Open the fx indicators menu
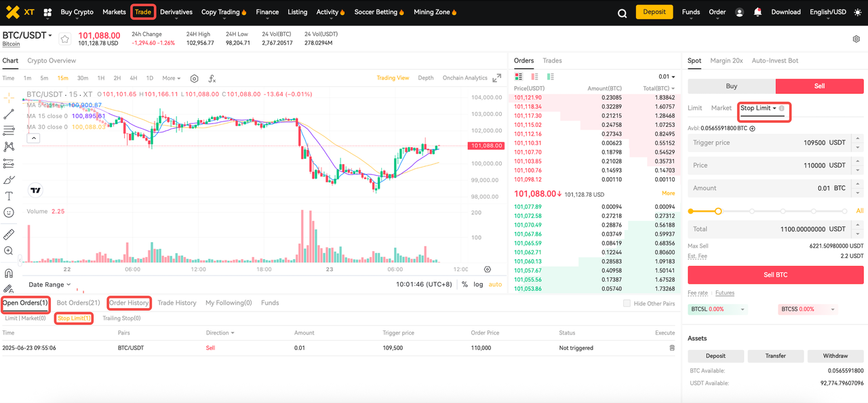 click(x=212, y=79)
